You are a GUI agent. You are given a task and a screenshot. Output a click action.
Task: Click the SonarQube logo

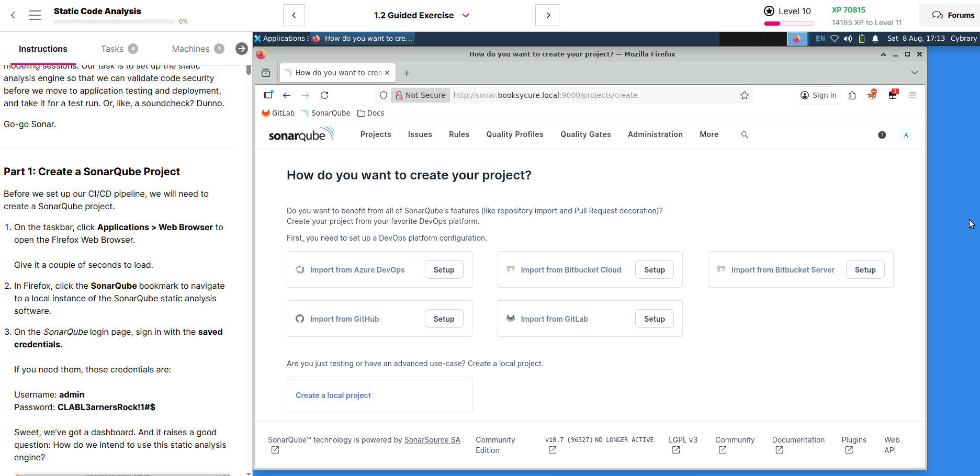click(x=301, y=135)
